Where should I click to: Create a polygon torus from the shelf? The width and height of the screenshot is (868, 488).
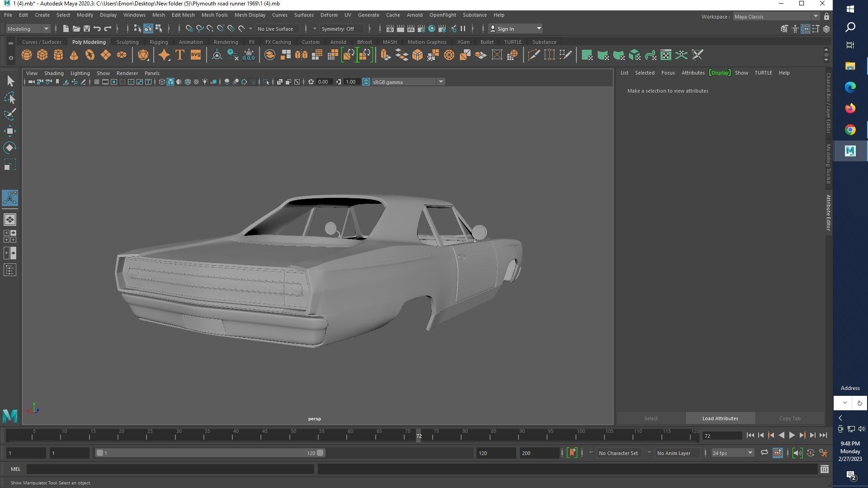point(90,55)
